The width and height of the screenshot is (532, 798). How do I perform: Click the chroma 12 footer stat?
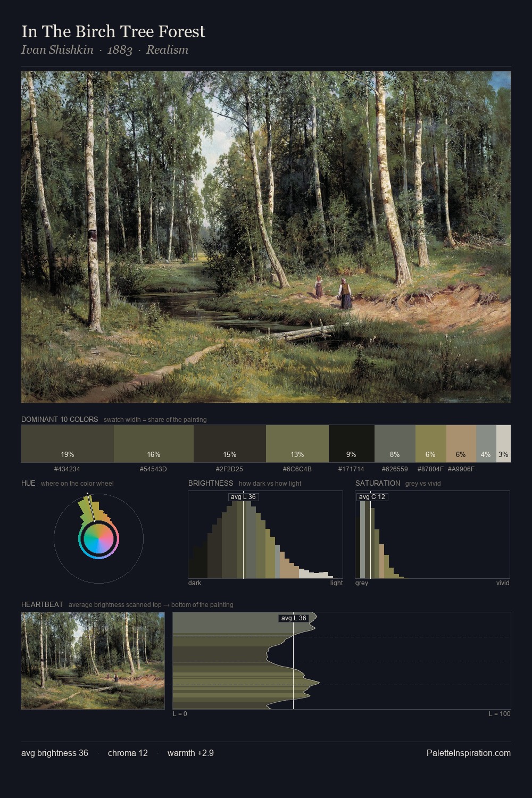(128, 753)
